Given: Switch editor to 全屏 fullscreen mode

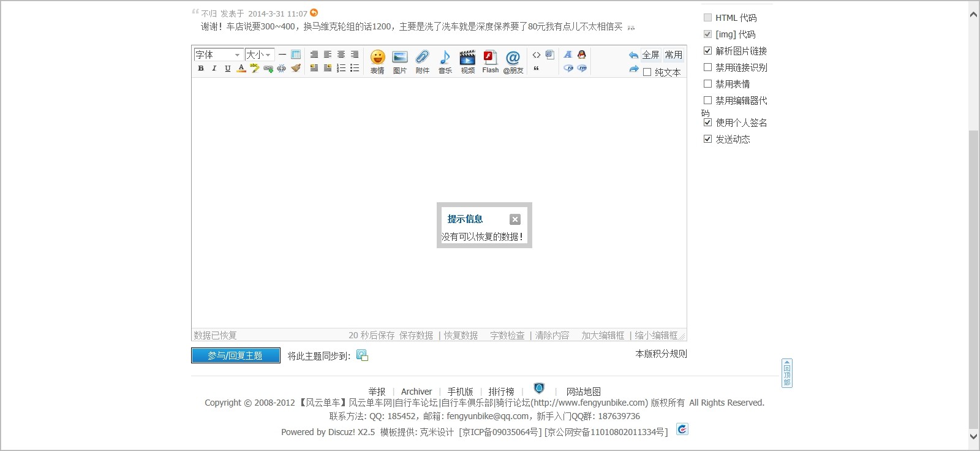Looking at the screenshot, I should click(x=650, y=55).
